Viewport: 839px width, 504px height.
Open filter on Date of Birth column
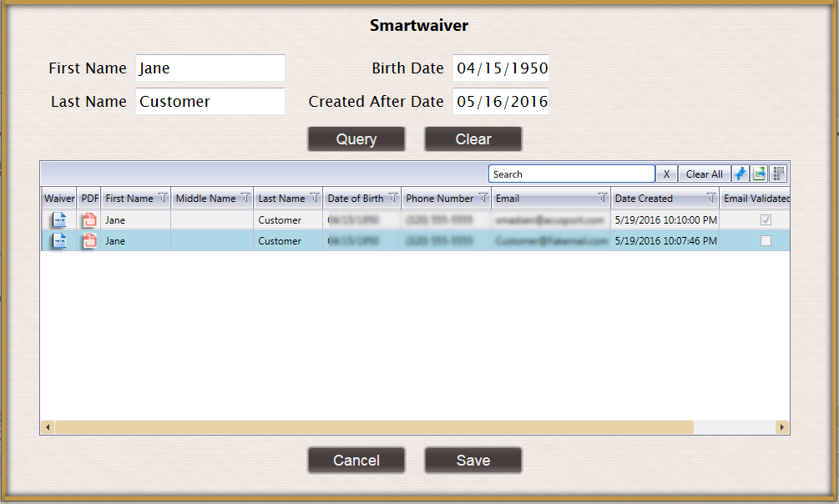393,198
